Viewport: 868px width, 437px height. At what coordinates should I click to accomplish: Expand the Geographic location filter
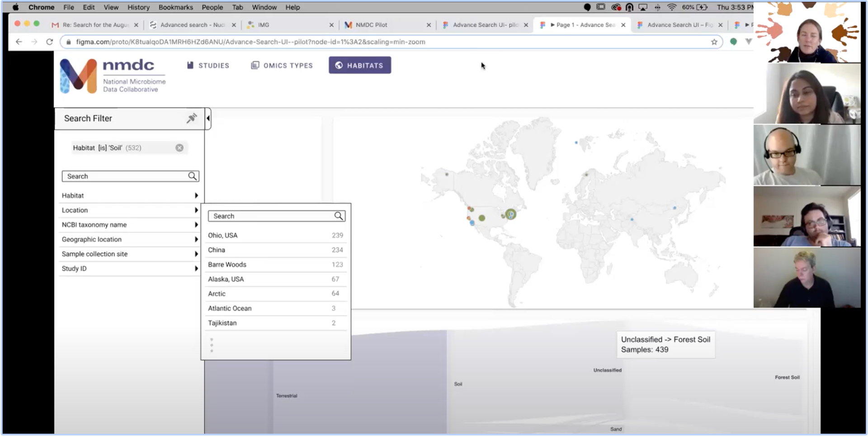click(x=130, y=239)
